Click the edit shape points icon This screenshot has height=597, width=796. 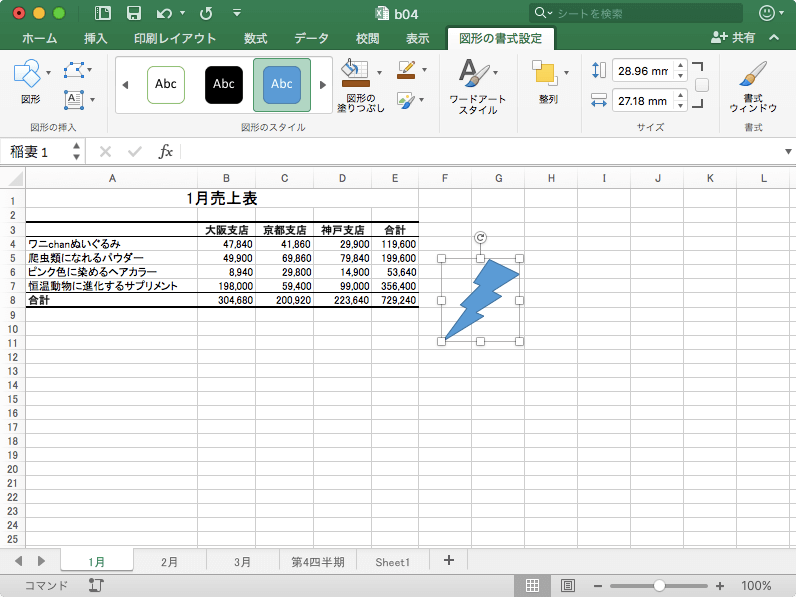tap(74, 70)
